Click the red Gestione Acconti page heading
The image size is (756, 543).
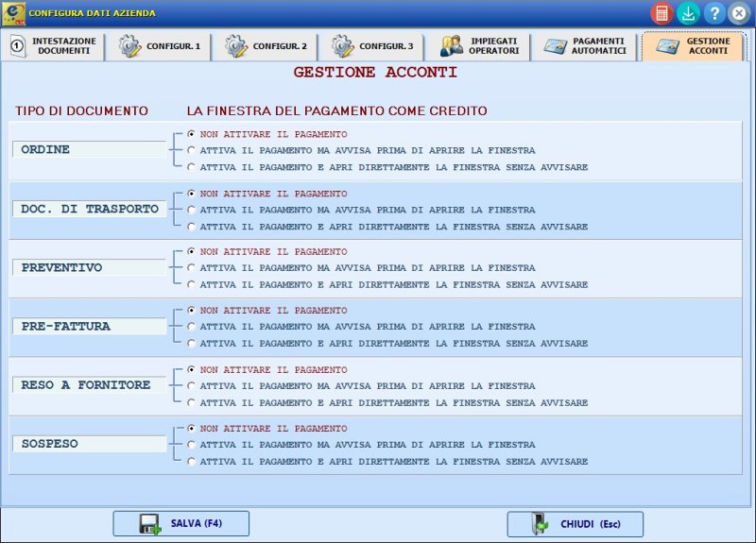click(x=375, y=73)
